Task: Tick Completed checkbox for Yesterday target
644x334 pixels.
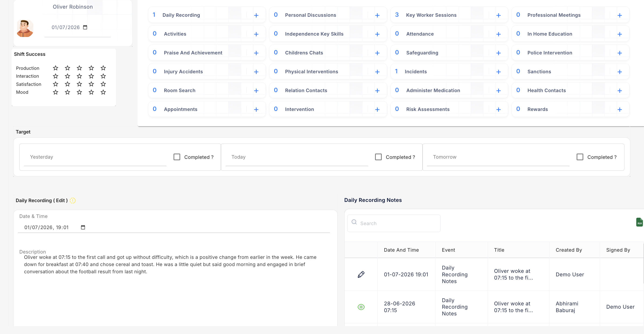Action: point(177,157)
